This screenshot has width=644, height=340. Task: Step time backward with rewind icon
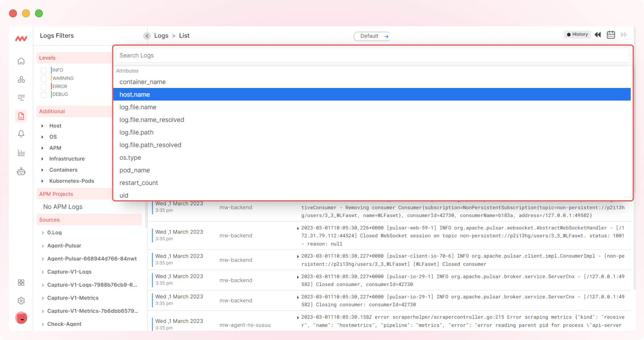[598, 35]
